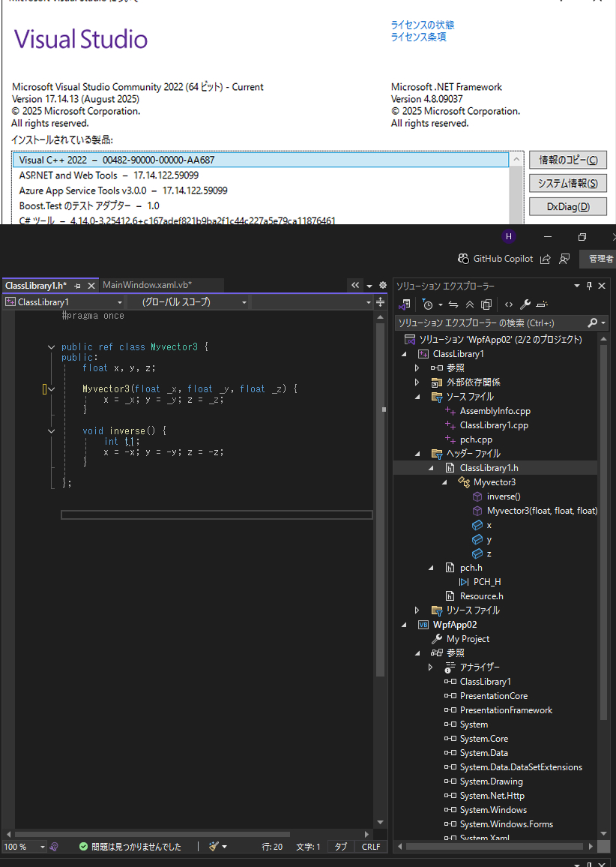This screenshot has height=867, width=616.
Task: Click the Copilot icon in the status bar
Action: (x=52, y=846)
